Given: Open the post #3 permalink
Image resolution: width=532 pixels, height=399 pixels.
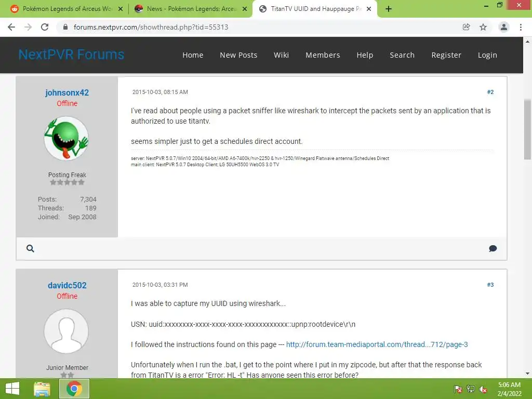Looking at the screenshot, I should point(490,285).
